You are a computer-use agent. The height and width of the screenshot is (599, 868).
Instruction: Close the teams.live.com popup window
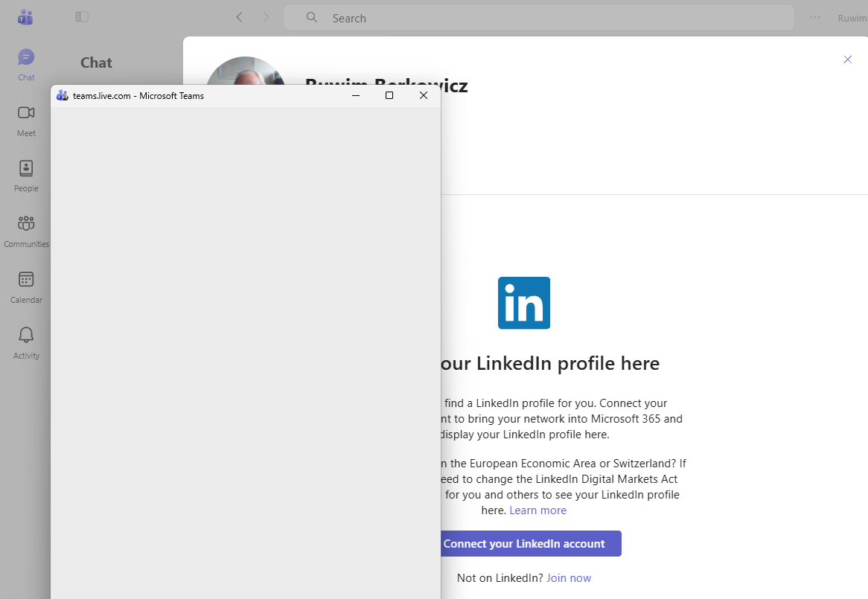[424, 95]
